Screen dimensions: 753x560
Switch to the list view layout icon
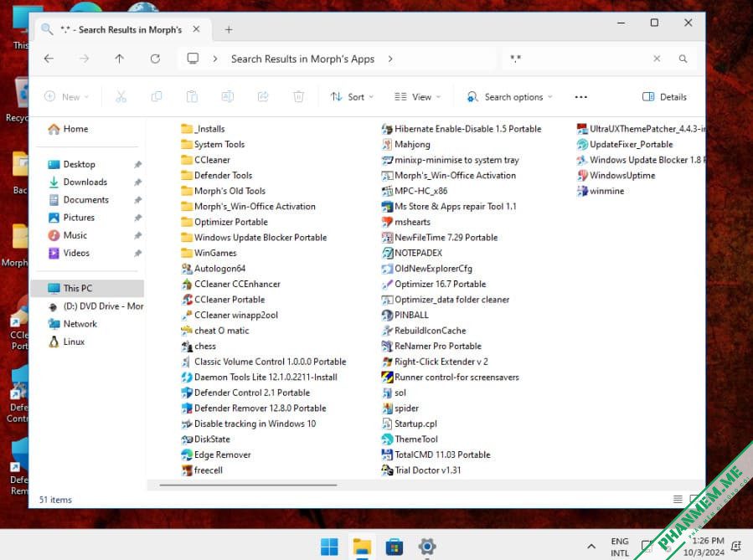678,499
